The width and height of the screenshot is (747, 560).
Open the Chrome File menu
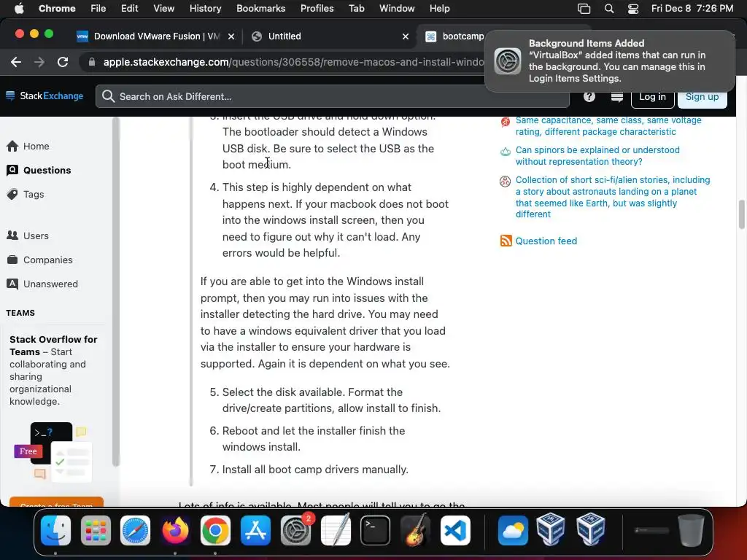click(98, 8)
